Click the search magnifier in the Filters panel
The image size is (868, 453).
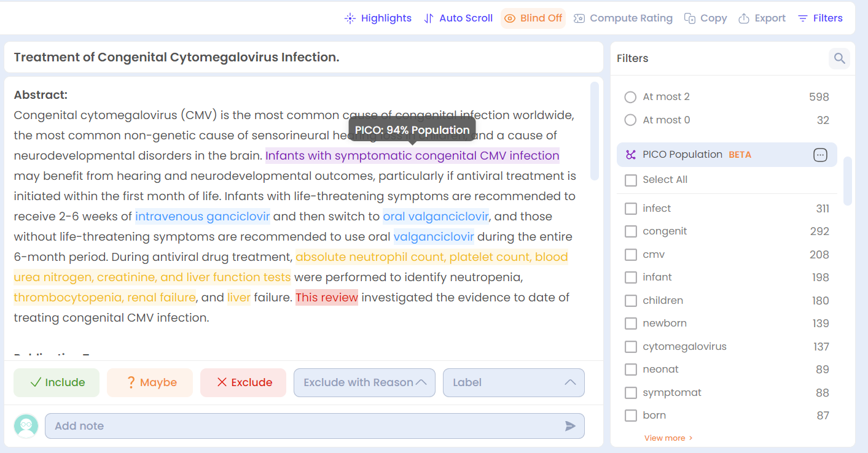coord(839,58)
